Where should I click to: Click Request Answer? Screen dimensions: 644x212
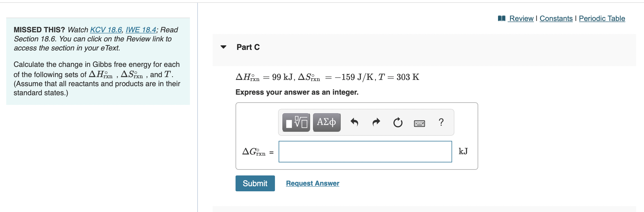tap(313, 183)
